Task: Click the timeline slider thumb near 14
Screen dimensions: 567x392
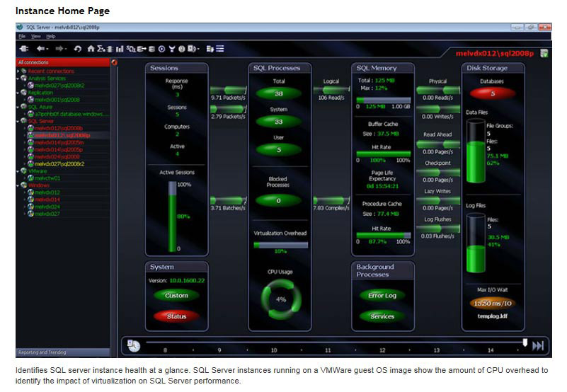Action: (x=525, y=342)
